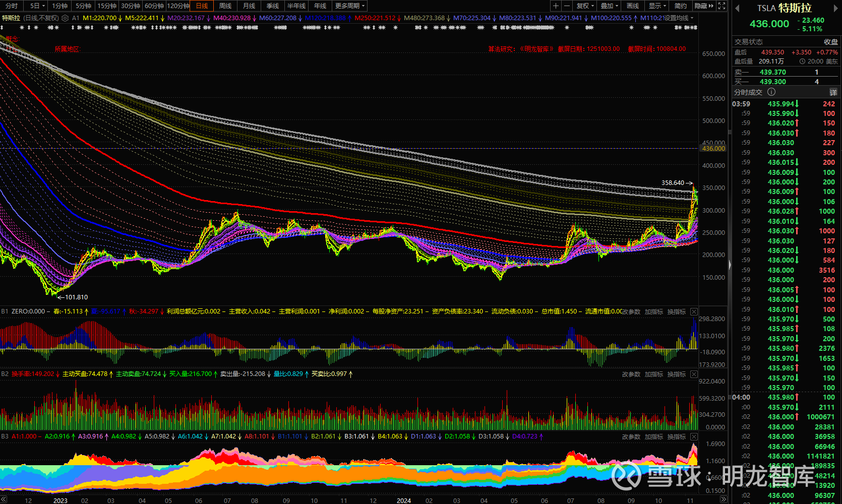The image size is (842, 504).
Task: Switch to 5分钟 chart tab
Action: 83,6
